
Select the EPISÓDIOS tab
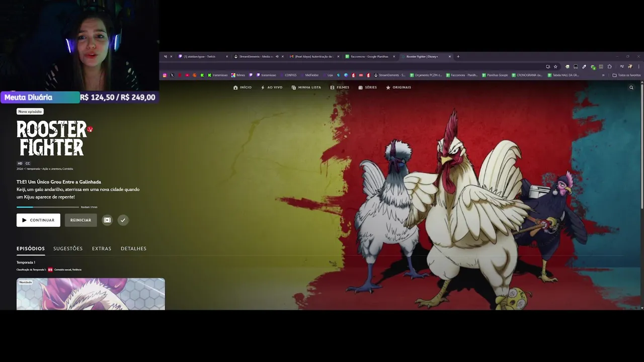coord(31,248)
